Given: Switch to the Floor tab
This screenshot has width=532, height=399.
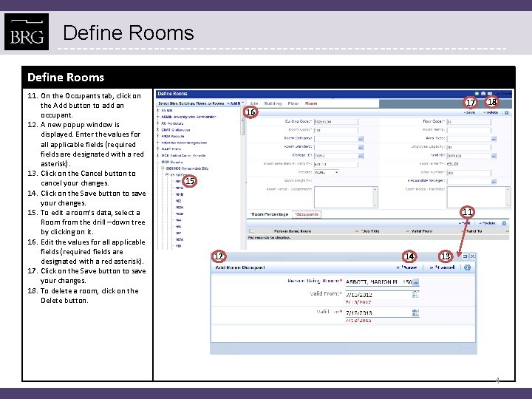Looking at the screenshot, I should pyautogui.click(x=293, y=103).
